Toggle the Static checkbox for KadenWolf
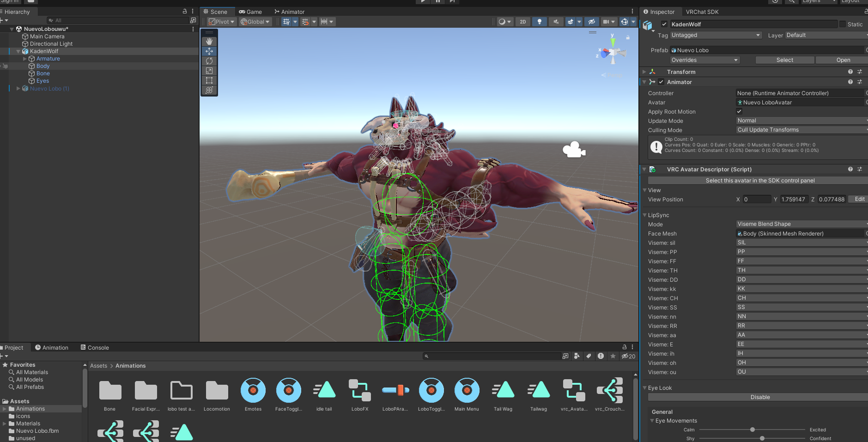Viewport: 868px width, 442px height. pos(843,24)
